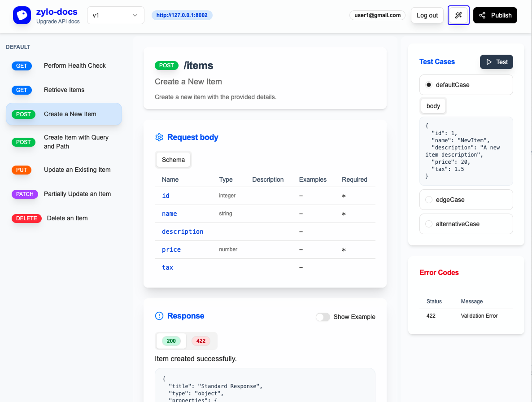532x402 pixels.
Task: Click the info icon beside Response
Action: pos(159,316)
